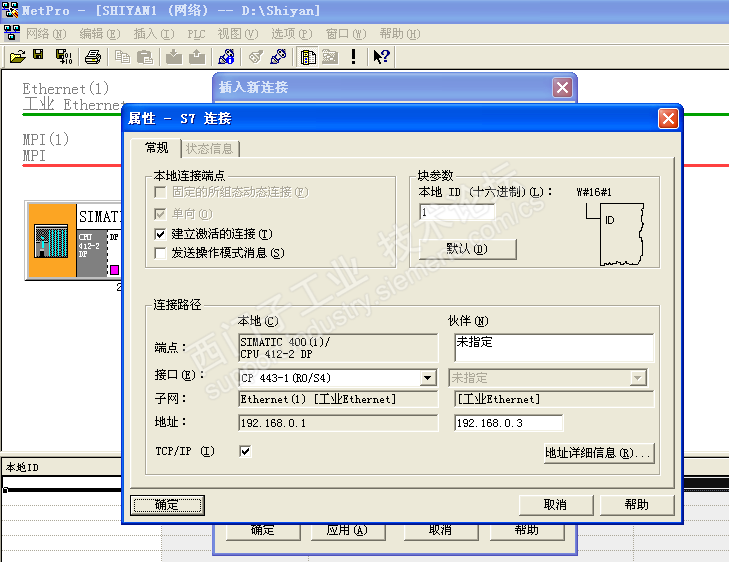729x562 pixels.
Task: Switch to the 常规 tab
Action: [157, 148]
